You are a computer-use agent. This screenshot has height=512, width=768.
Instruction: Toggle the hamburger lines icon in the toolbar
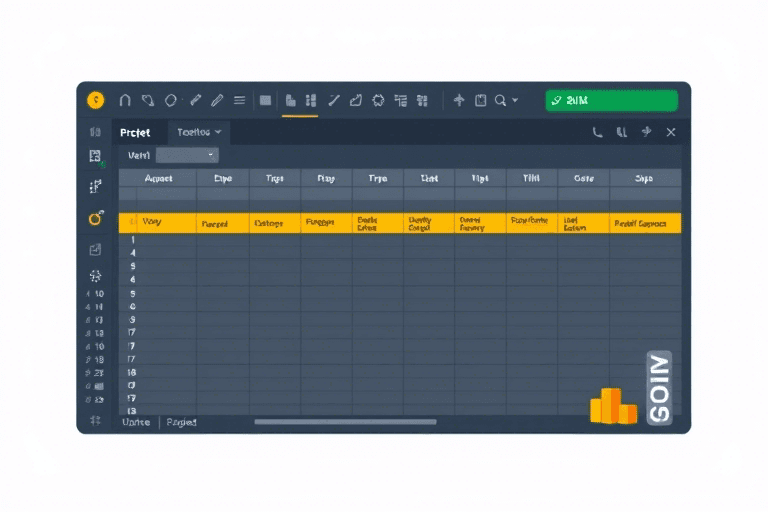click(239, 100)
